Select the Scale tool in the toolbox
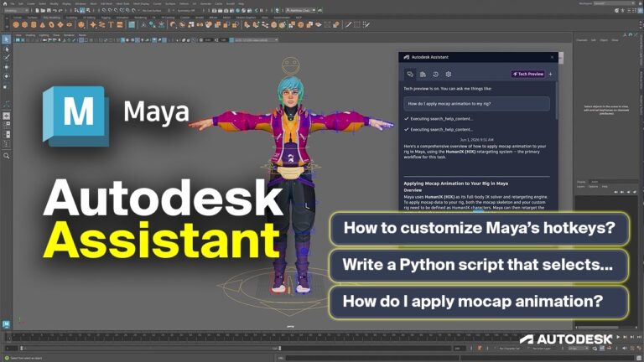 [6, 86]
